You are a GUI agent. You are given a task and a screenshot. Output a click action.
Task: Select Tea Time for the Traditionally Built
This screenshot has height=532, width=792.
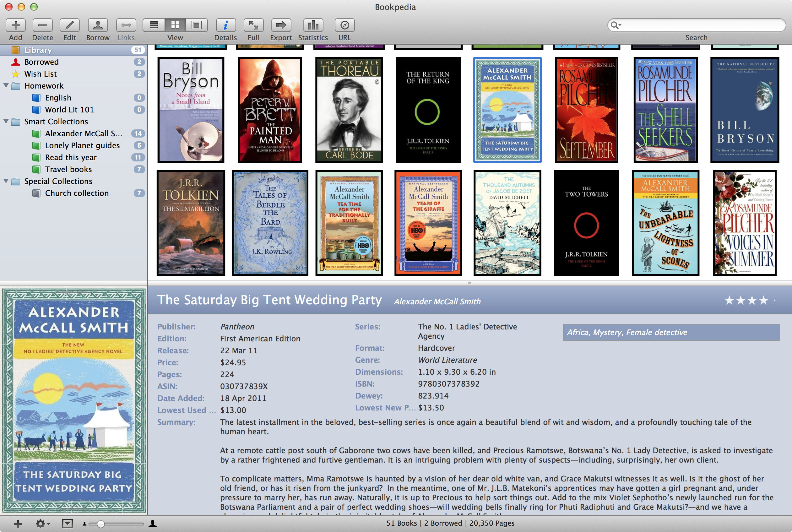(349, 223)
